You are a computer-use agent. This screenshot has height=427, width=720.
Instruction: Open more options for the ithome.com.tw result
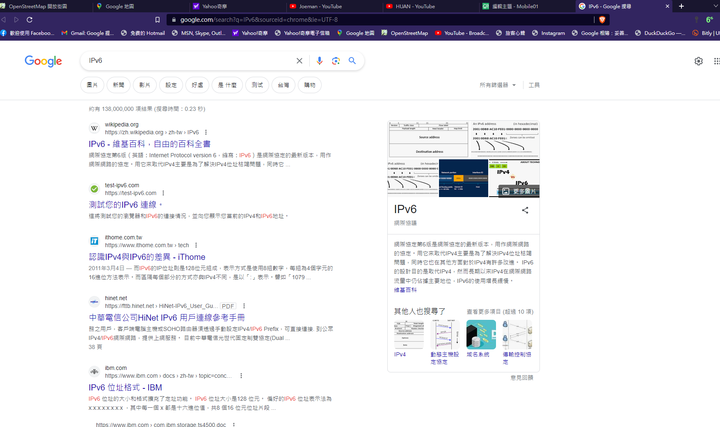point(196,245)
